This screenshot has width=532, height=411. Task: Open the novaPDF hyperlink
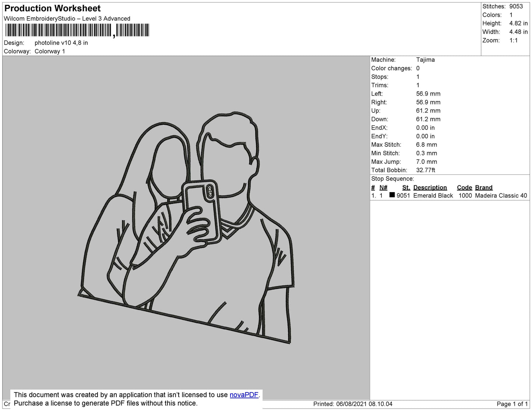(244, 395)
